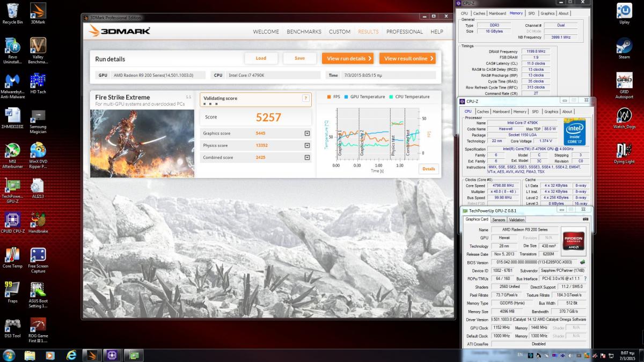The image size is (644, 362).
Task: Select the Handbrake pineapple desktop icon
Action: coord(38,223)
